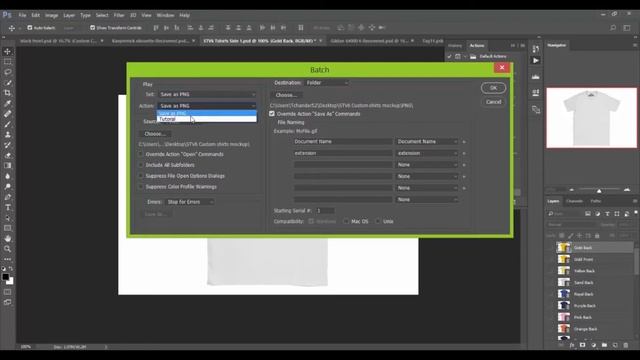The image size is (640, 360).
Task: Check Include All Subfolders
Action: (x=141, y=165)
